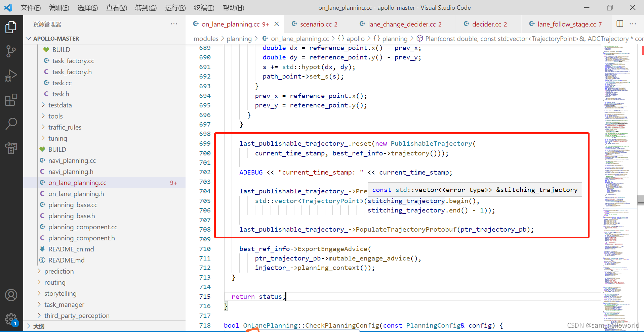Open planning_component.h in the file tree

pyautogui.click(x=81, y=238)
